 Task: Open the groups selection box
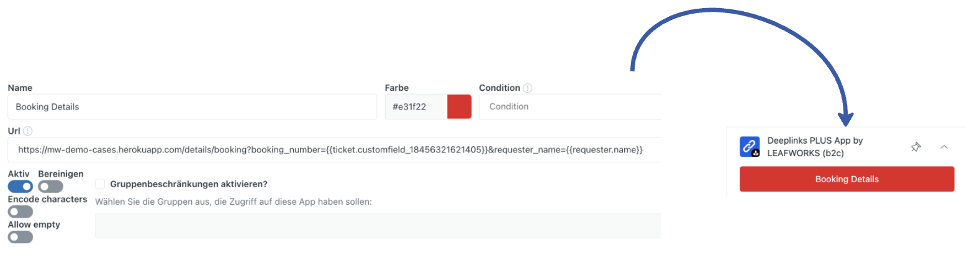[378, 226]
